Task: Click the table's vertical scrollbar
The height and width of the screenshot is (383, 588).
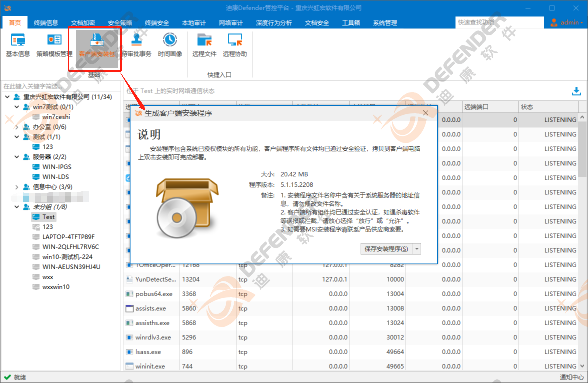Action: [x=582, y=242]
